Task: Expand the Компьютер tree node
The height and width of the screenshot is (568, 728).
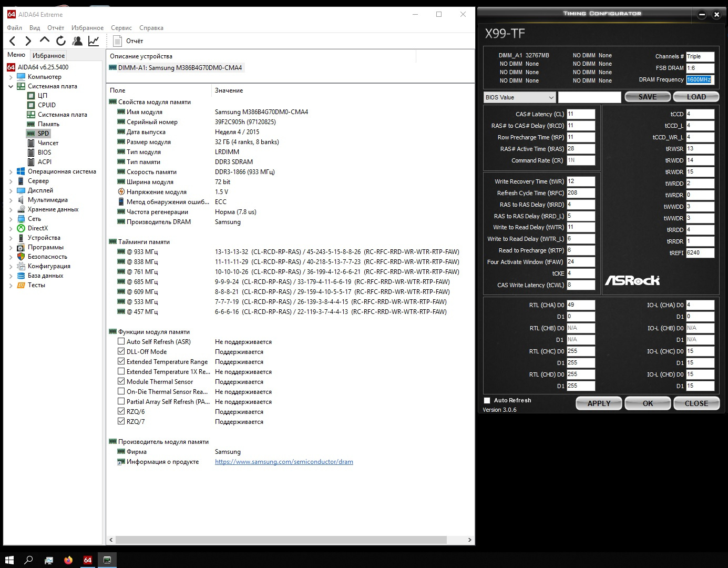Action: click(x=11, y=77)
